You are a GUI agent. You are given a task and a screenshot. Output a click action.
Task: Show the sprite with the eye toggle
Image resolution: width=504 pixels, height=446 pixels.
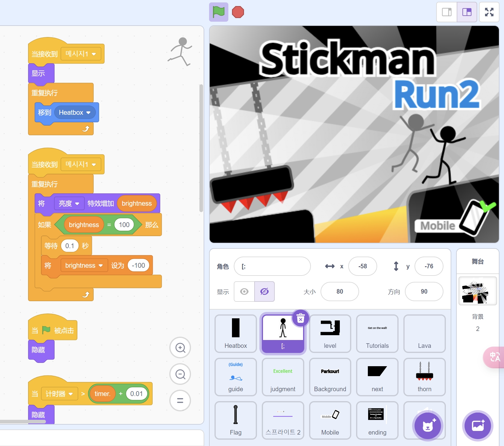tap(244, 292)
